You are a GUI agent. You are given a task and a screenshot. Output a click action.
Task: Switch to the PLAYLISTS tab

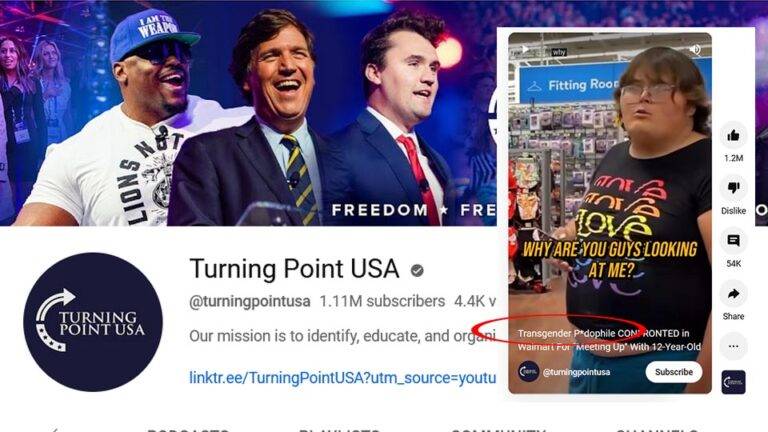(339, 430)
